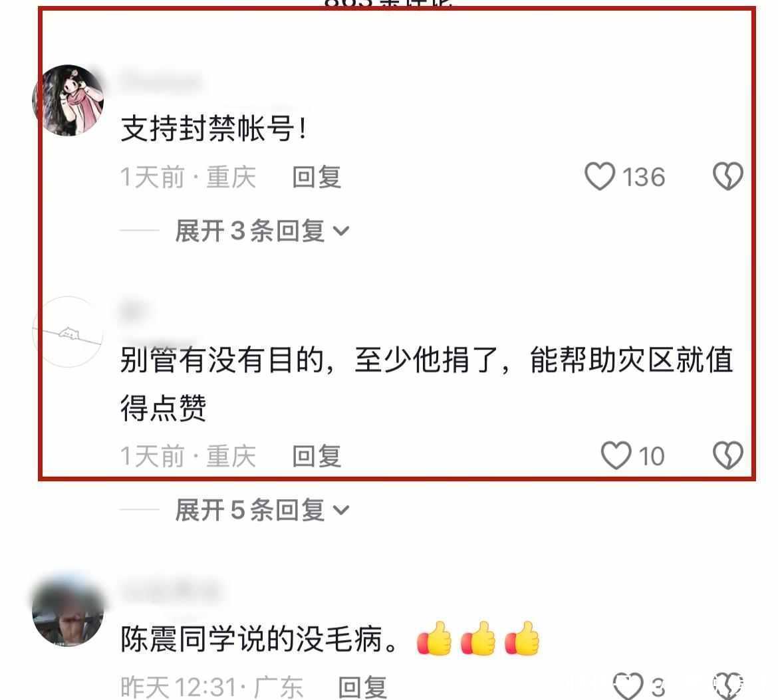
Task: Click chevron next to 展开5条回复
Action: click(x=341, y=511)
